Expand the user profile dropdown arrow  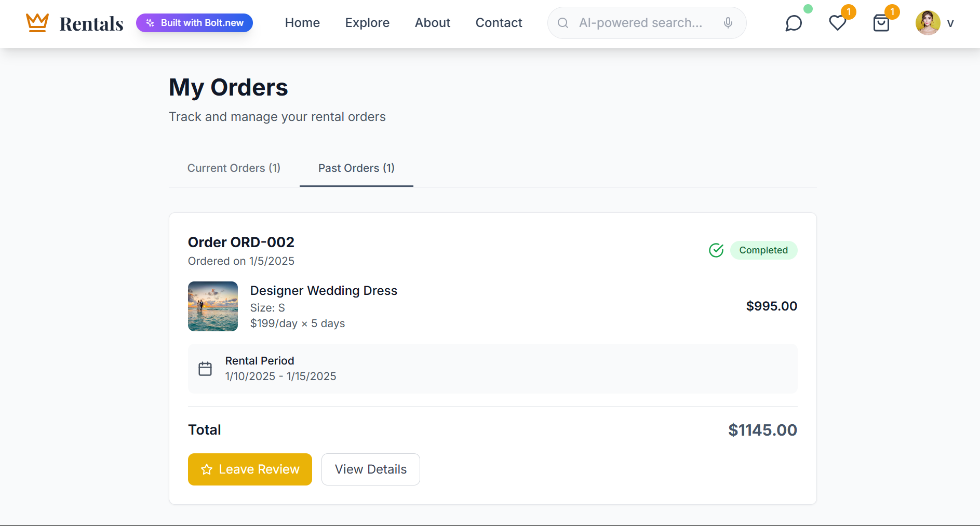pyautogui.click(x=950, y=23)
